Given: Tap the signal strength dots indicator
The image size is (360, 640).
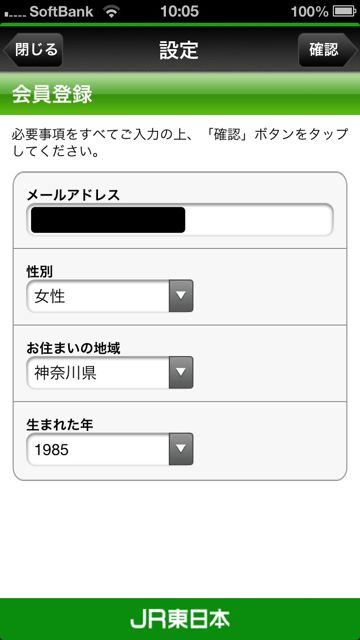Looking at the screenshot, I should (14, 15).
